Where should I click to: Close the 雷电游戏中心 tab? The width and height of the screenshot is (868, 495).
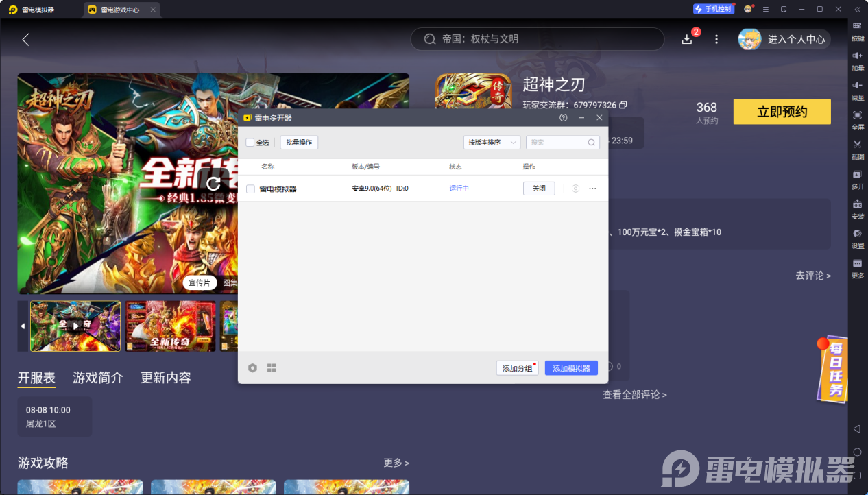pos(152,10)
